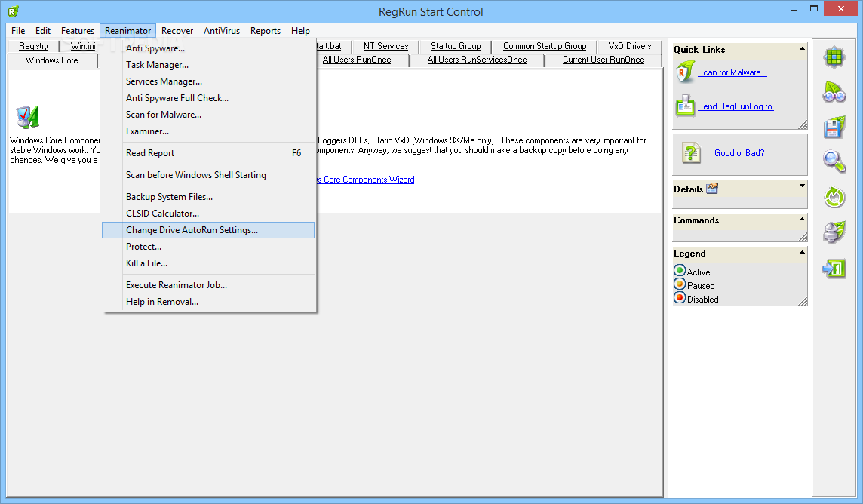Collapse the Quick Links panel

point(802,49)
